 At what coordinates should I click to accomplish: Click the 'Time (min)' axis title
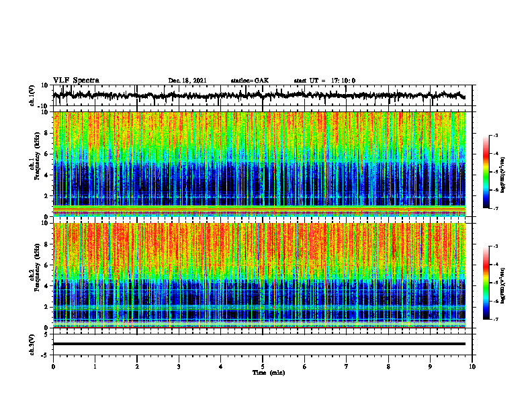(269, 373)
